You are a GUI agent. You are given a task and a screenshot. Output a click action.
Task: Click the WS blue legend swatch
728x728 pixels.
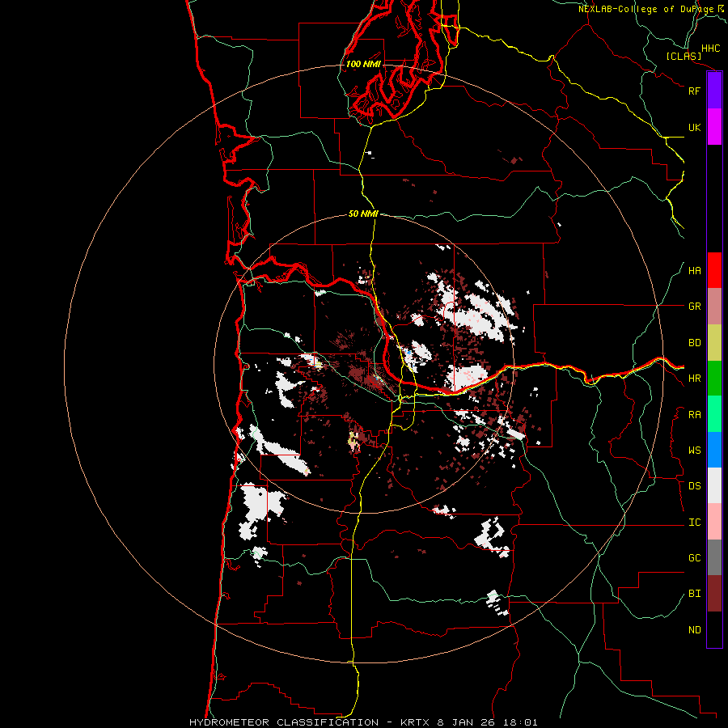tap(714, 450)
